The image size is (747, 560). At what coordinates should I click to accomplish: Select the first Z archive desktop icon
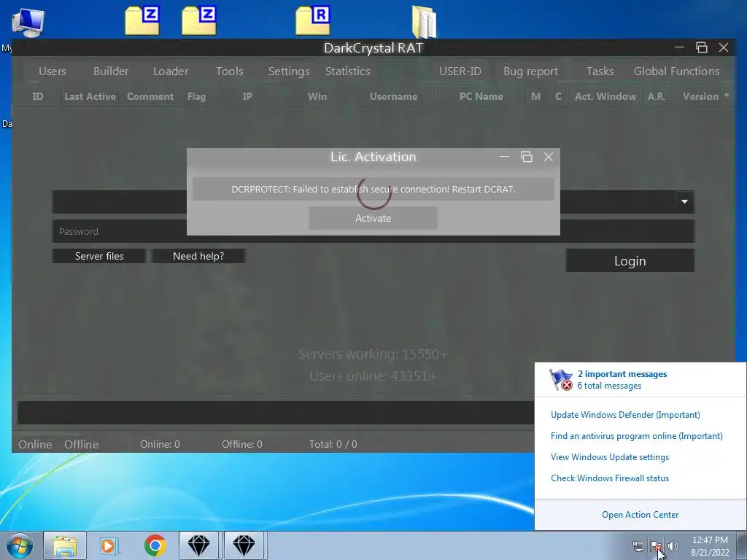click(x=142, y=20)
